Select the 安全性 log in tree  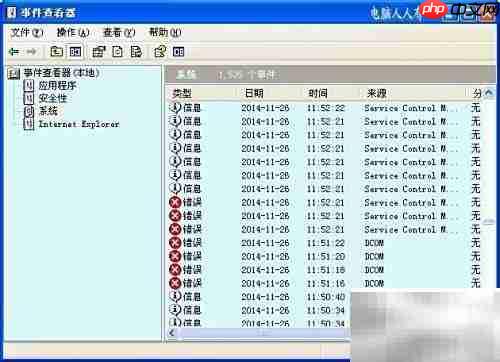tap(53, 98)
